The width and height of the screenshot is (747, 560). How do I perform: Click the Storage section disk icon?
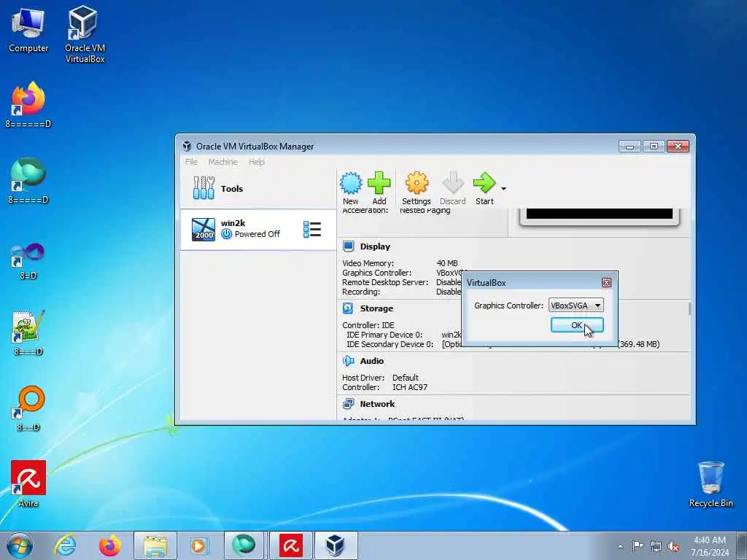(348, 308)
